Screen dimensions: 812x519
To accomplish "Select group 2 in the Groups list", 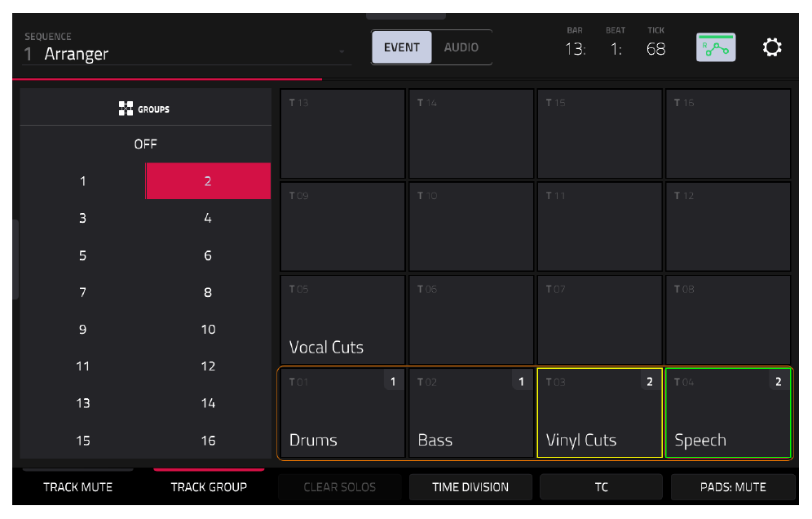I will click(x=208, y=181).
